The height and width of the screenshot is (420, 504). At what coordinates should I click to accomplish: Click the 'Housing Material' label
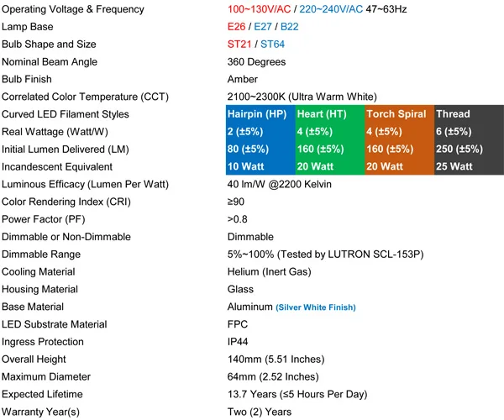tap(39, 289)
